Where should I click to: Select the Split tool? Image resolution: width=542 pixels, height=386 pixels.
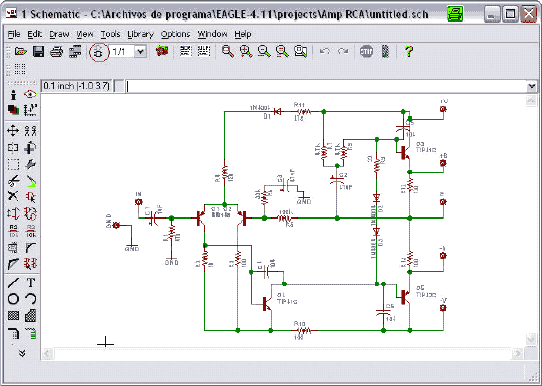click(13, 264)
